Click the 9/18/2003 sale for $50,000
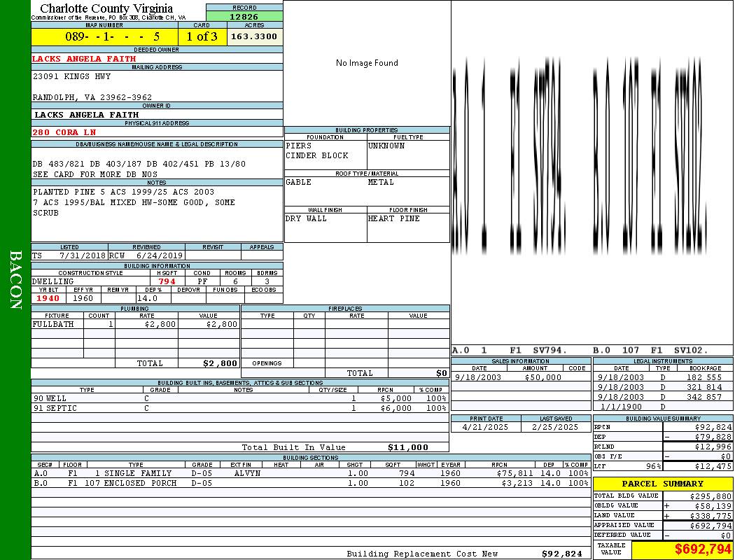The image size is (735, 560). click(x=521, y=377)
